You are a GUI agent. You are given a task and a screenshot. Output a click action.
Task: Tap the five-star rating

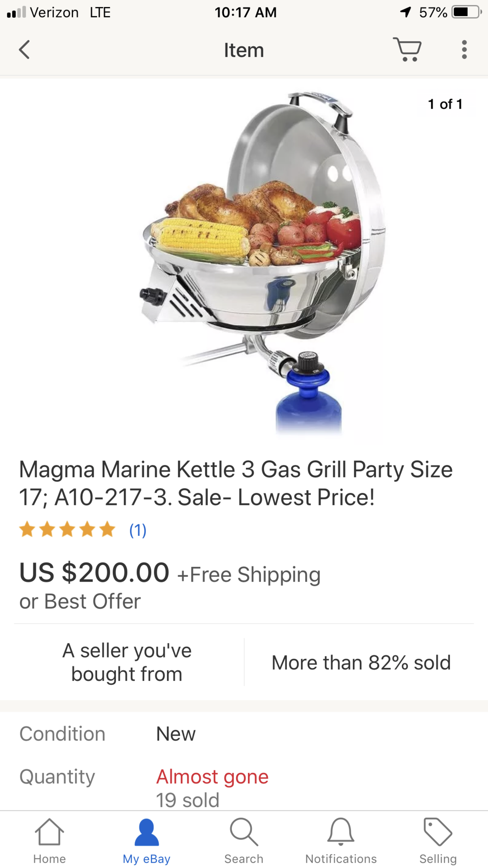coord(67,530)
